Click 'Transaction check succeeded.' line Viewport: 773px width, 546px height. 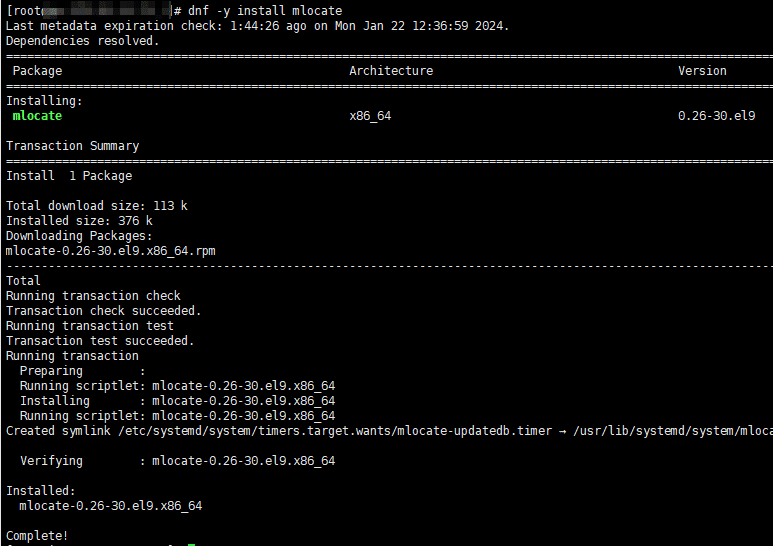(104, 311)
